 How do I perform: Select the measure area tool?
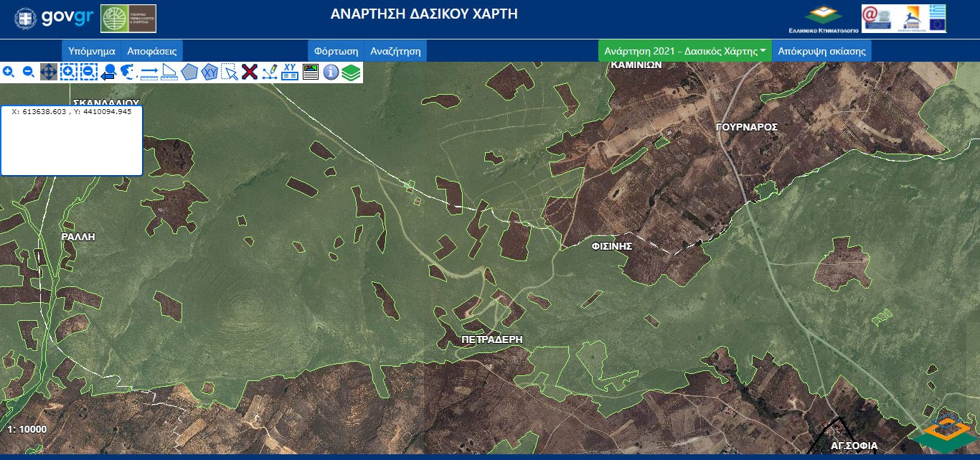click(x=169, y=72)
